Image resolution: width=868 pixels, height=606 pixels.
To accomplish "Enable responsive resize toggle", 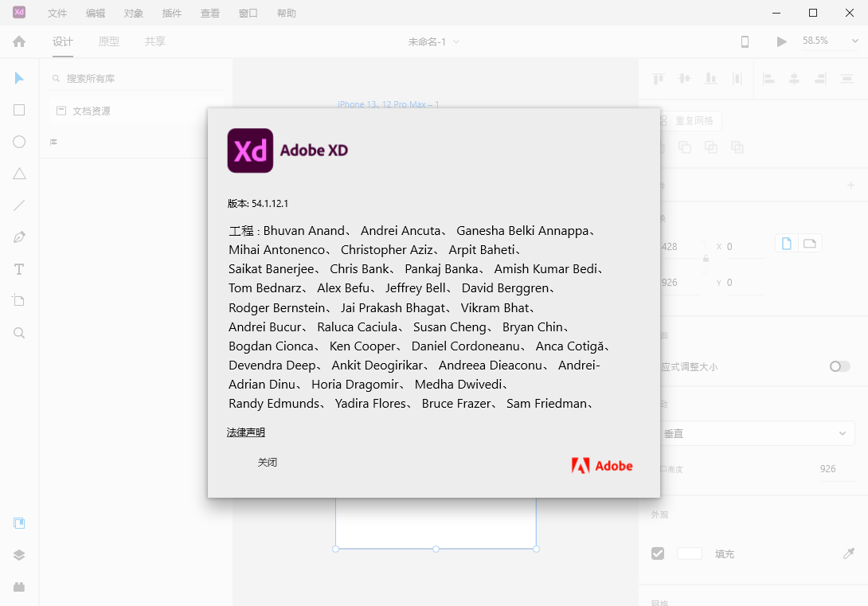I will pyautogui.click(x=839, y=366).
